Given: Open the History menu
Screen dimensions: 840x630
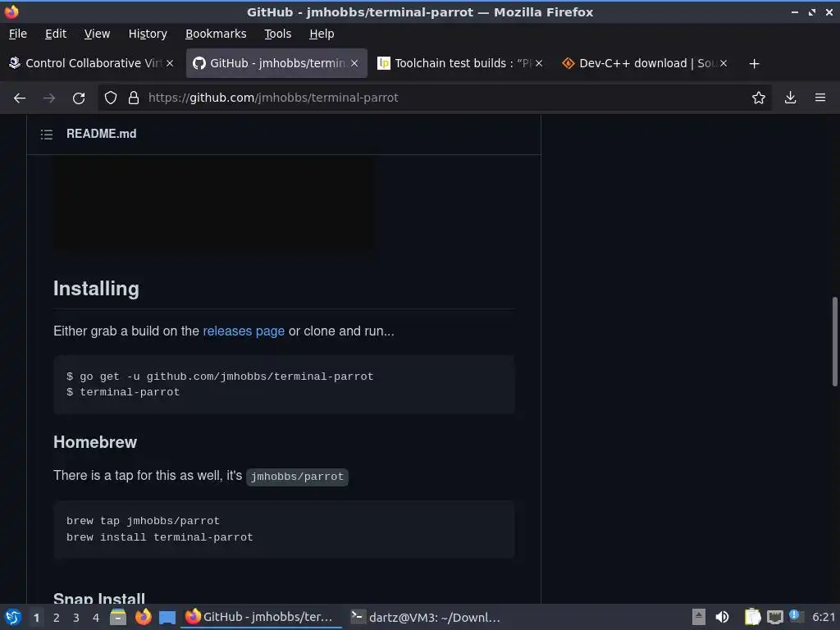Looking at the screenshot, I should coord(148,34).
